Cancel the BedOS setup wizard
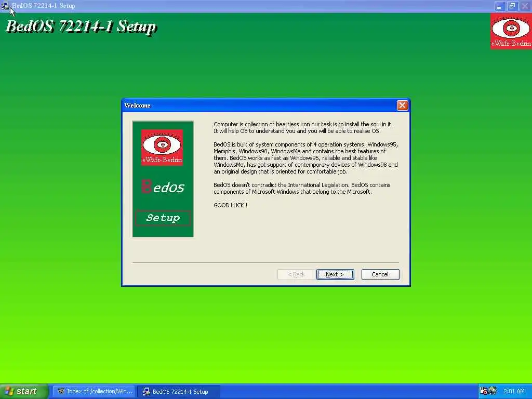The height and width of the screenshot is (399, 532). [380, 274]
